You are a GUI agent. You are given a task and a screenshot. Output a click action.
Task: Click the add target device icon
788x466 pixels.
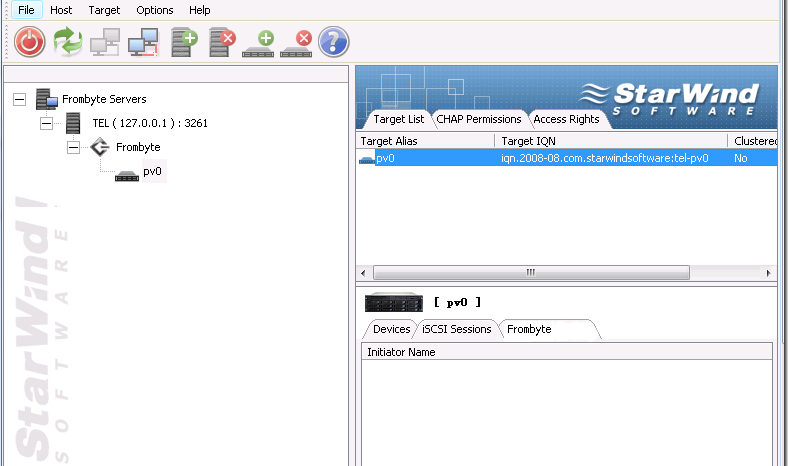pos(258,44)
